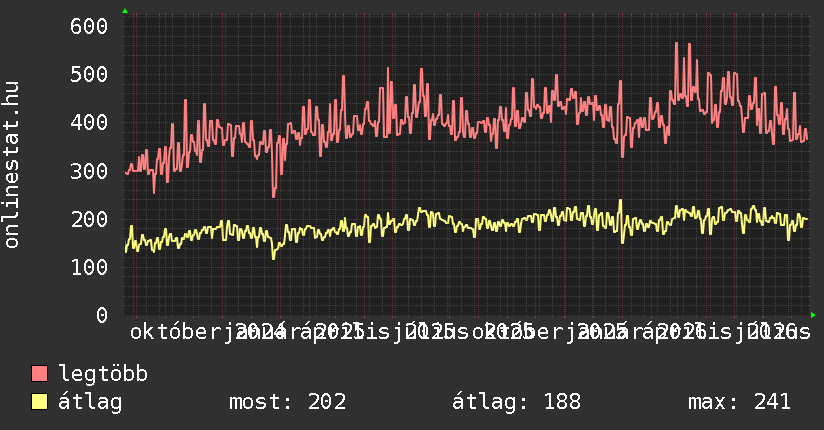Click the 'átlag: 188' statistic value
The width and height of the screenshot is (824, 430).
coord(517,402)
